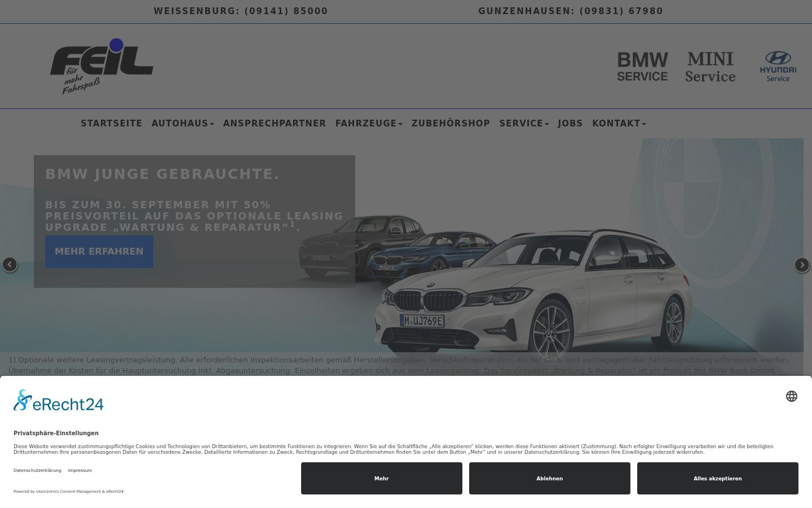Open the Impressum link
The height and width of the screenshot is (508, 812).
click(80, 470)
